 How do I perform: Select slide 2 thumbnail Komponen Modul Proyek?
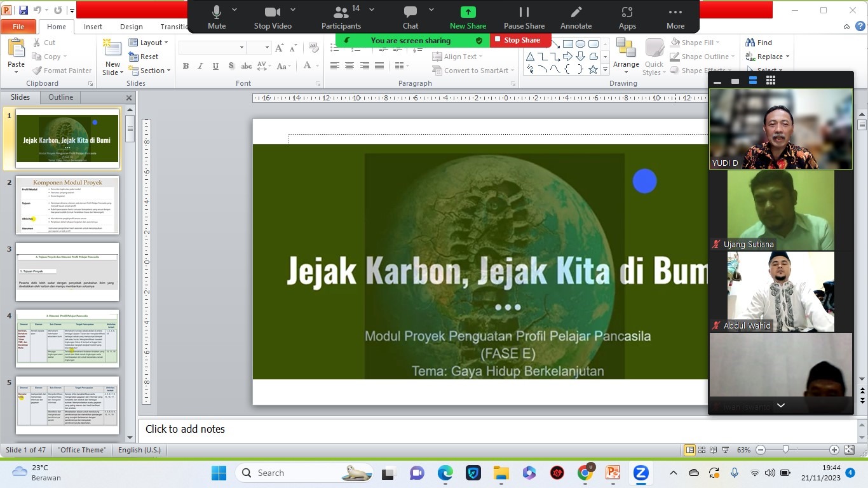[x=67, y=205]
